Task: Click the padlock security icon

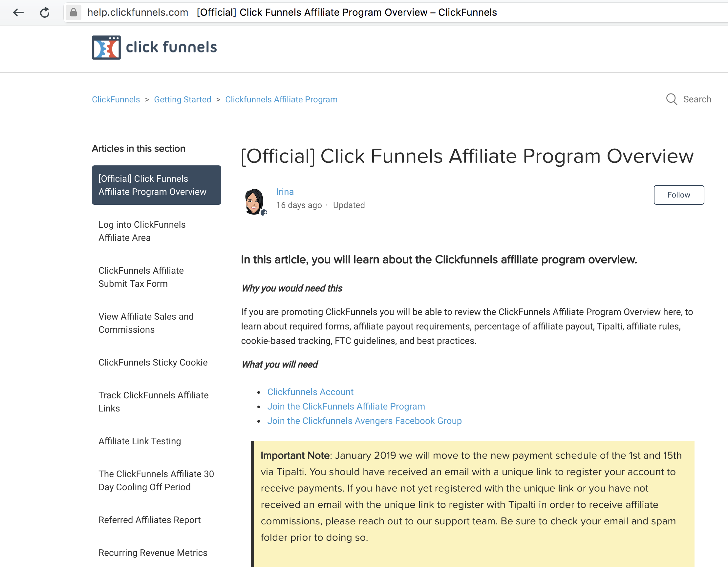Action: pos(72,11)
